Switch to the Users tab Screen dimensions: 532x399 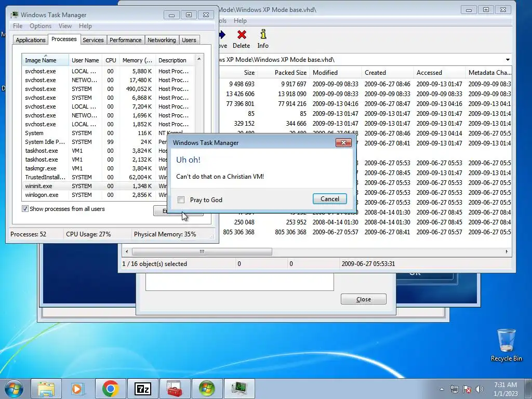tap(189, 40)
